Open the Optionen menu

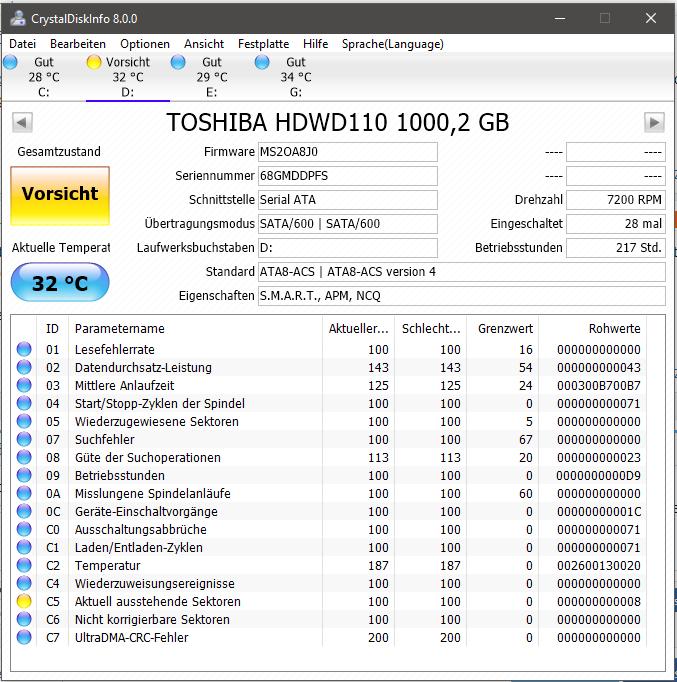[145, 44]
